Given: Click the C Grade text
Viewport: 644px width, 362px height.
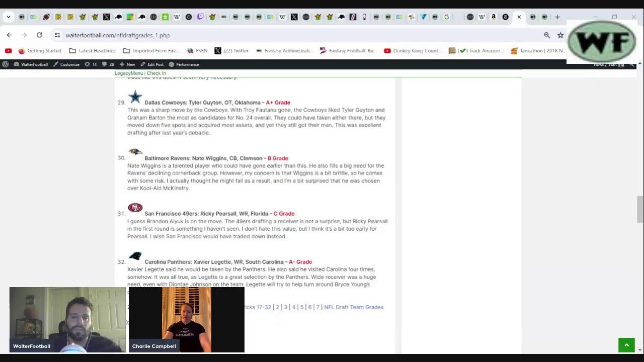Looking at the screenshot, I should click(x=284, y=214).
